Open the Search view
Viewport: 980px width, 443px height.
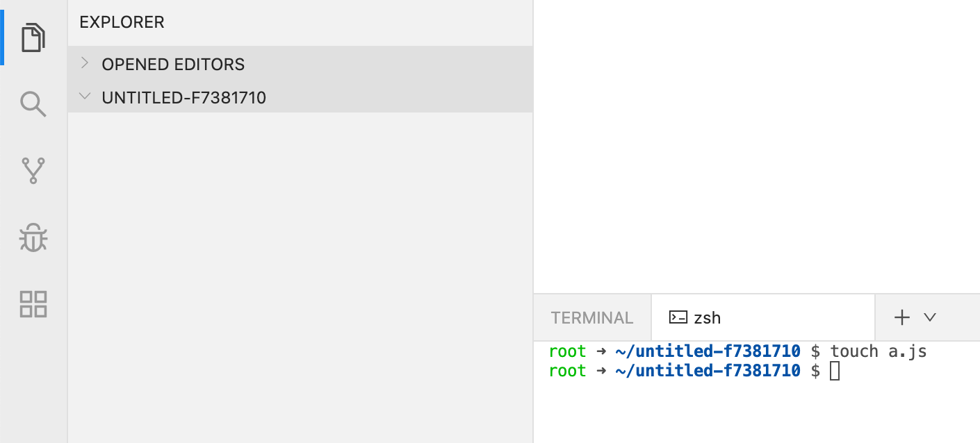33,103
